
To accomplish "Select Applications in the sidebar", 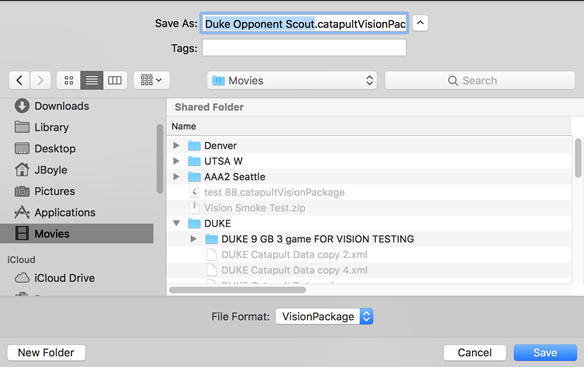I will click(55, 212).
